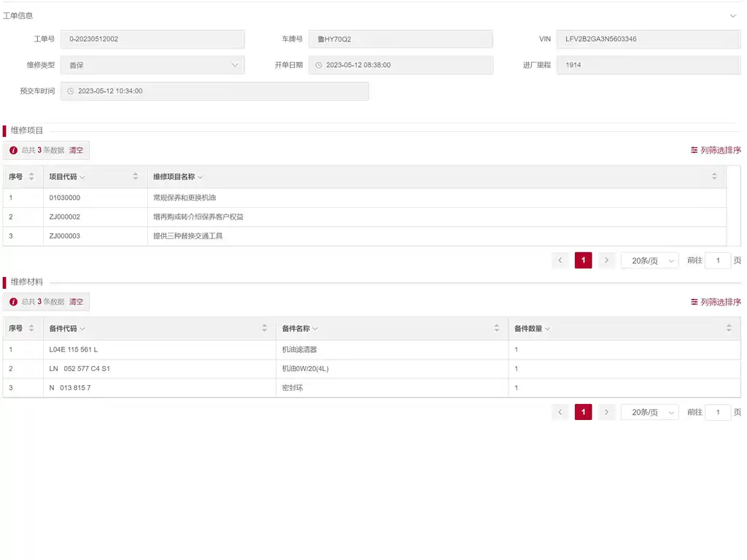Select the part row L04E 115 561 L
The height and width of the screenshot is (560, 747).
371,349
